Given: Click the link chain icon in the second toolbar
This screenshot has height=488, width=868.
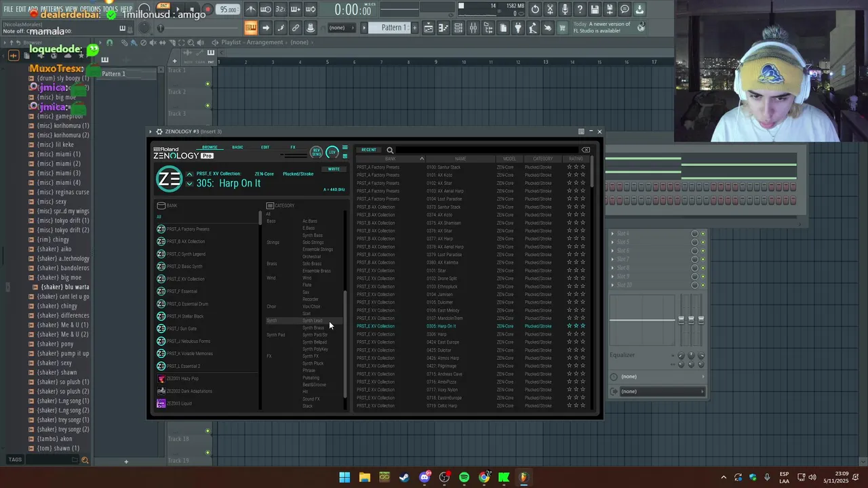Looking at the screenshot, I should (x=296, y=28).
